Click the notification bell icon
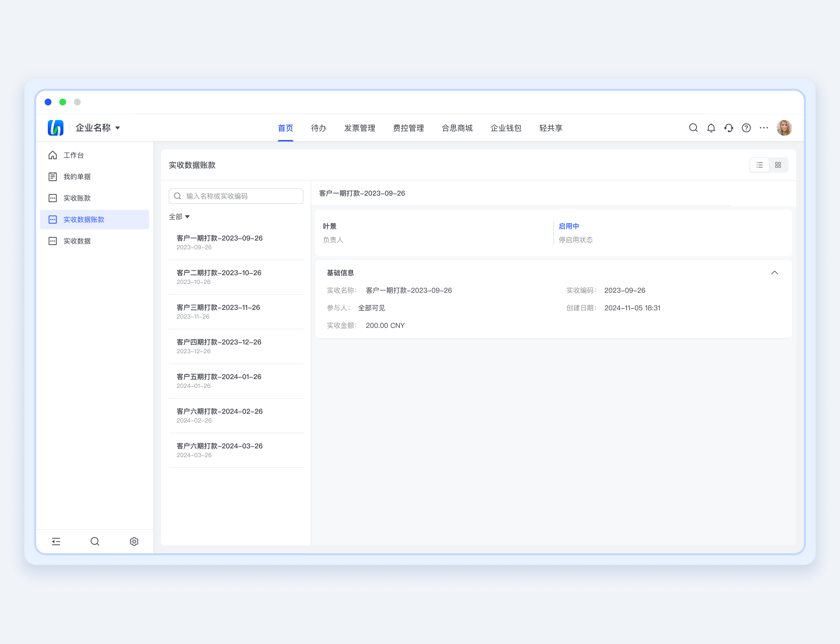 pos(711,128)
